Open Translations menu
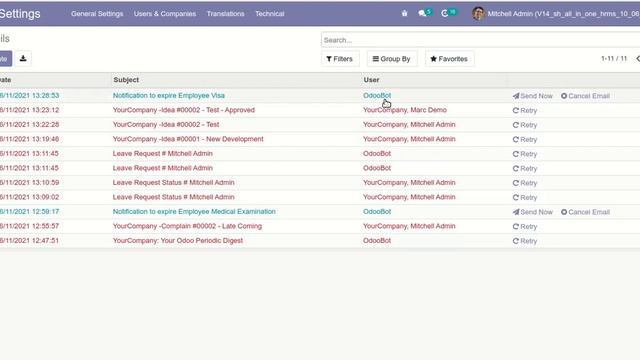This screenshot has width=640, height=360. coord(225,13)
